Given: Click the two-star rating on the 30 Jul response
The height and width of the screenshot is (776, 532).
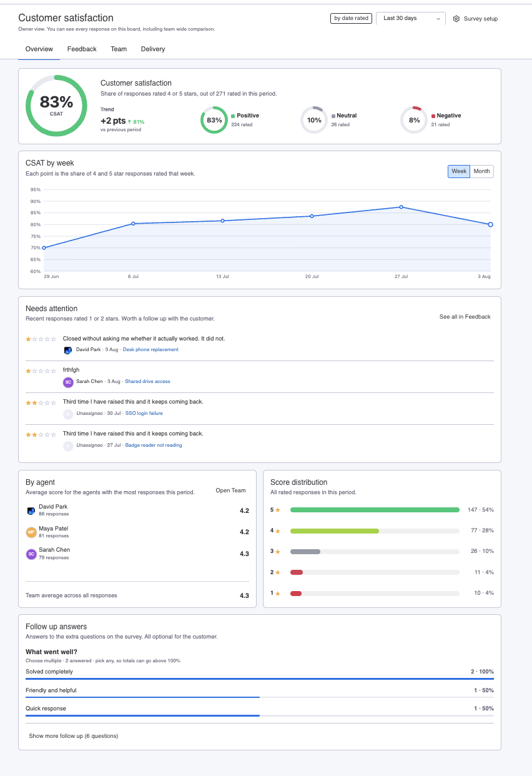Looking at the screenshot, I should [x=41, y=402].
